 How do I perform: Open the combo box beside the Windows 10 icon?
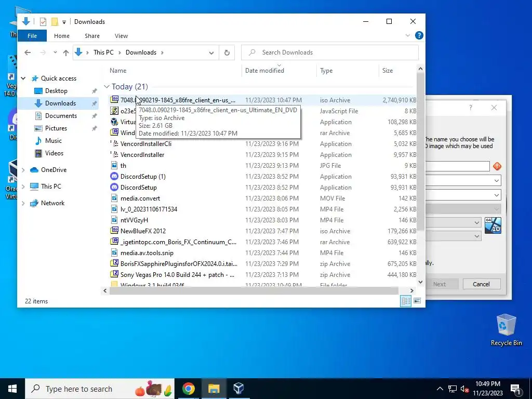pos(453,222)
